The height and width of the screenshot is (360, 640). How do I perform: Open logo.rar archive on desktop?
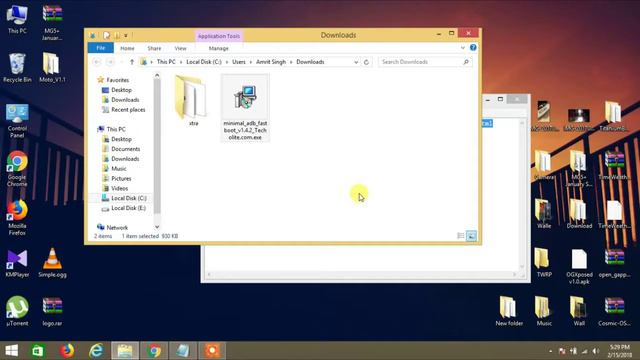point(52,311)
